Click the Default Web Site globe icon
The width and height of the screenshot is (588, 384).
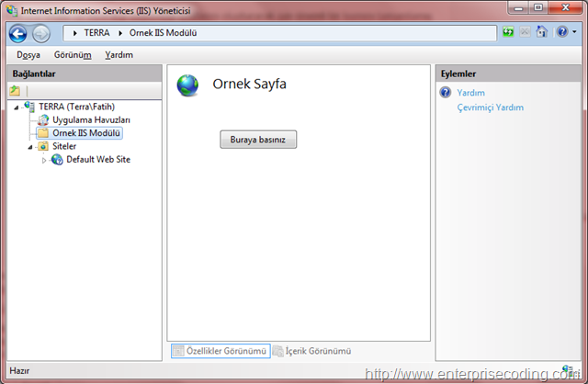pyautogui.click(x=57, y=160)
